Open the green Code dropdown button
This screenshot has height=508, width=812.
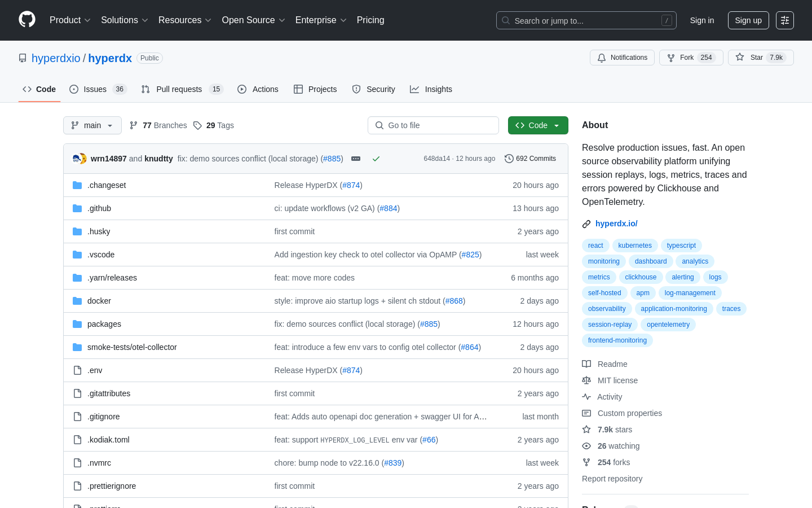coord(538,125)
